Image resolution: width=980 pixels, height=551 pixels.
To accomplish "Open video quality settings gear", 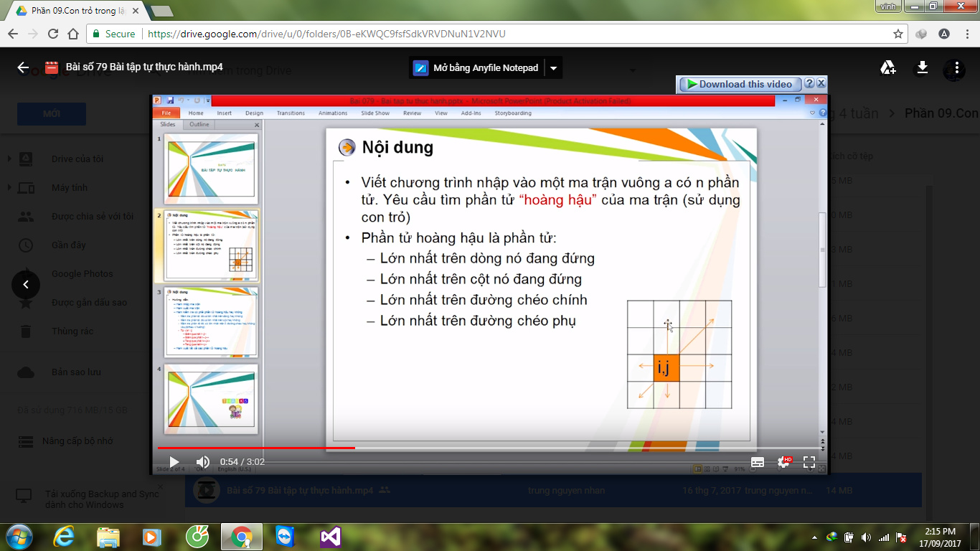I will click(784, 463).
